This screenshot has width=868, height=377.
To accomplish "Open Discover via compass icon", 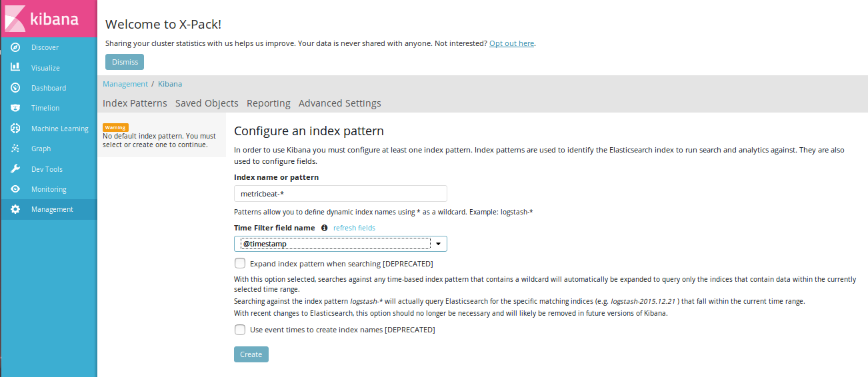I will (x=15, y=47).
